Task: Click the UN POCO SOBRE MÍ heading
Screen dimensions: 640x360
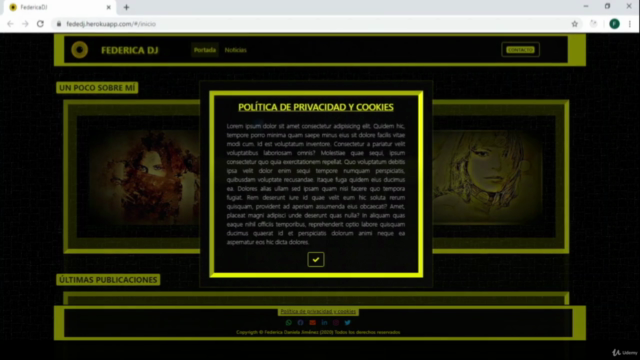Action: pyautogui.click(x=97, y=88)
